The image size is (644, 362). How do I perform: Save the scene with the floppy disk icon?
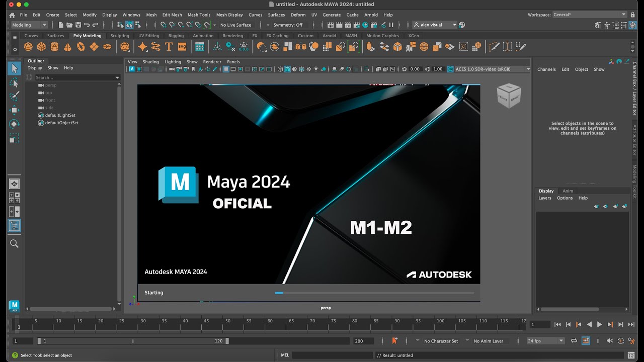point(78,25)
